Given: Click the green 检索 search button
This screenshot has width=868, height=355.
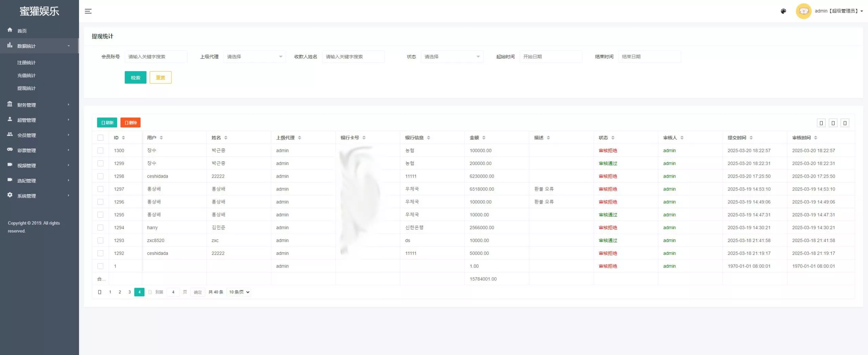Looking at the screenshot, I should [135, 78].
